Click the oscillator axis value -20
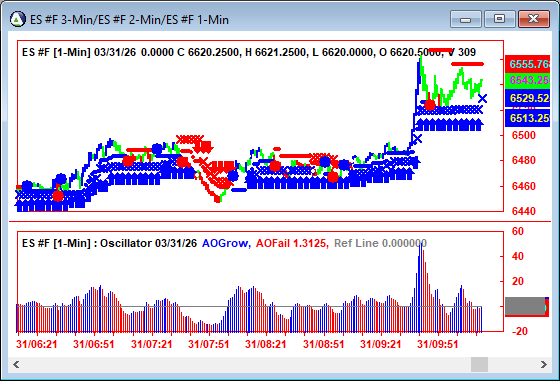Viewport: 560px width, 381px height. click(520, 331)
